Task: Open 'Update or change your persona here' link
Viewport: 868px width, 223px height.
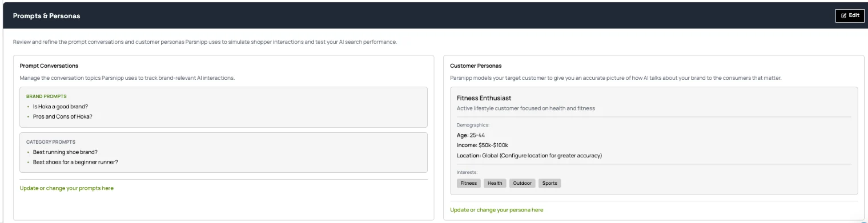Action: point(497,210)
